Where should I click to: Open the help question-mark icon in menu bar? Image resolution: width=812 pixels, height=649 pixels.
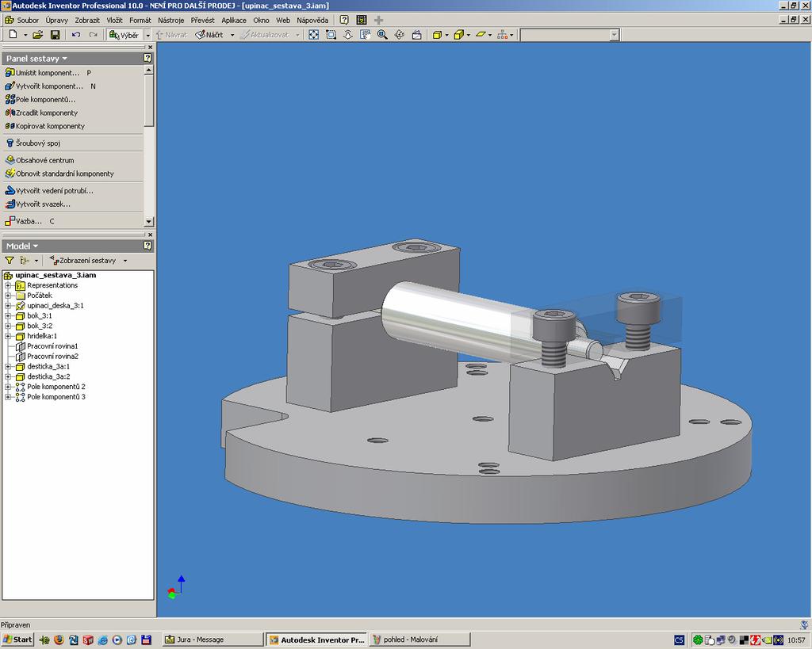click(x=344, y=20)
